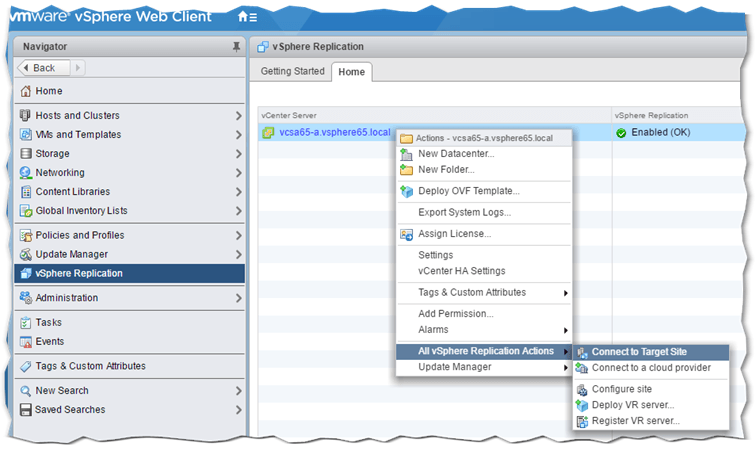Click the Enabled (OK) status text
The width and height of the screenshot is (756, 451).
pyautogui.click(x=661, y=133)
